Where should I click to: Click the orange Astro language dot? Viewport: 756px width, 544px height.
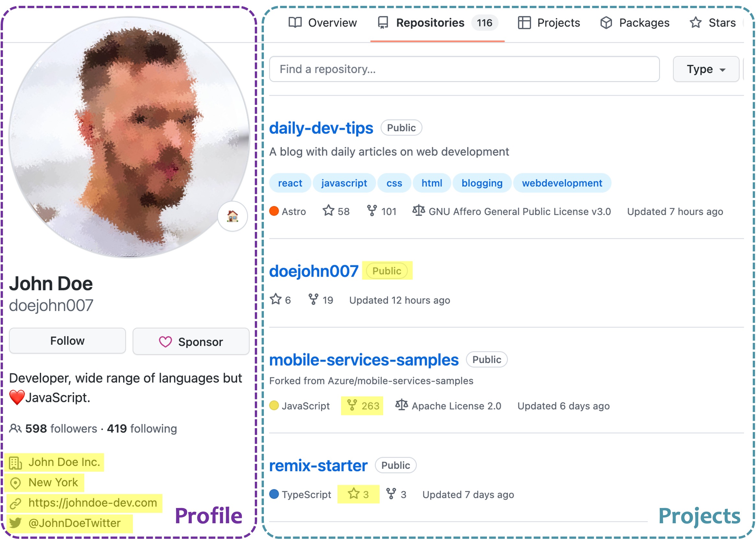[x=274, y=211]
